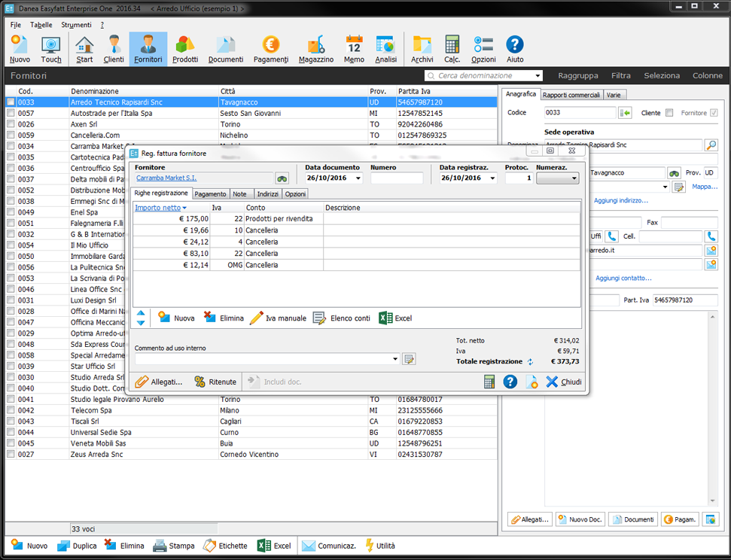Click the recalculate icon next to Totale registrazione
The width and height of the screenshot is (731, 560).
[x=530, y=362]
